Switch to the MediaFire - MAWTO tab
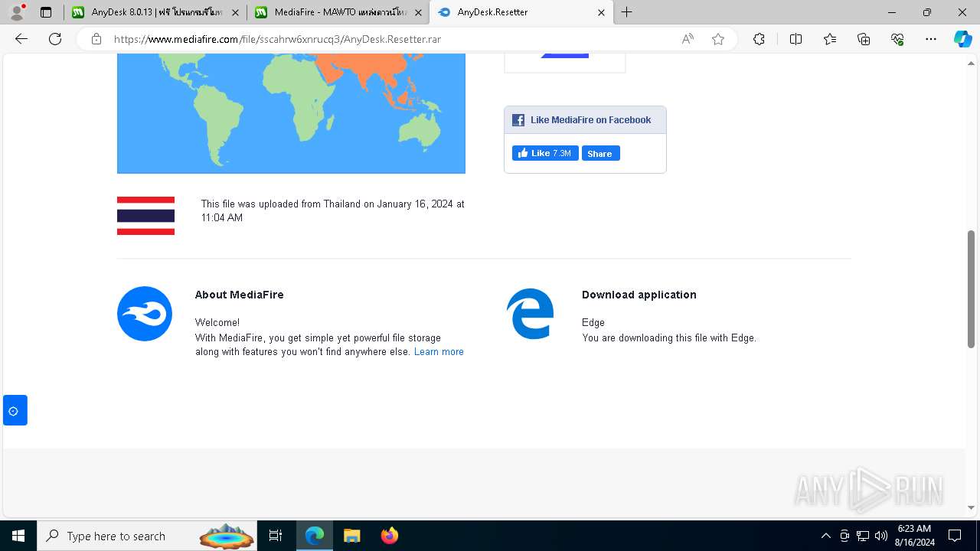980x551 pixels. coord(339,12)
